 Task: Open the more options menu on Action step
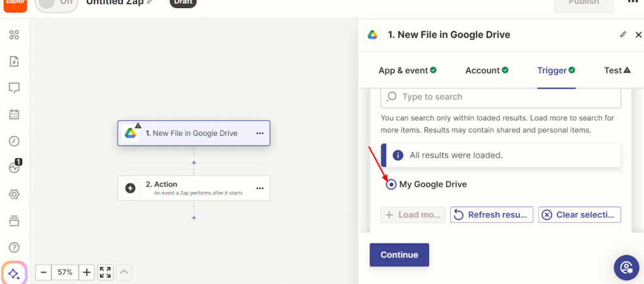tap(260, 188)
